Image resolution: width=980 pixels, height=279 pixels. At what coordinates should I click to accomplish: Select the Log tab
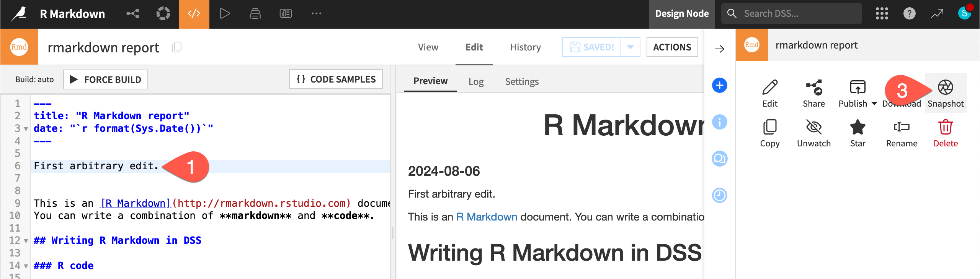tap(476, 81)
